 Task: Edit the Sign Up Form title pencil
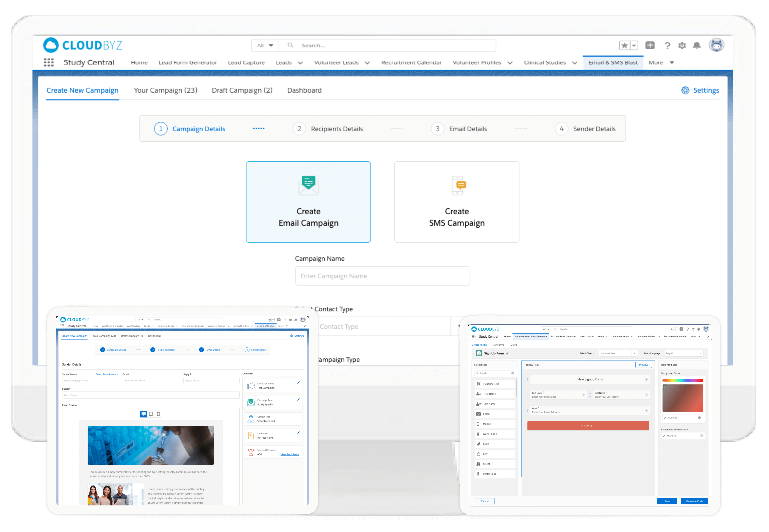pos(507,353)
